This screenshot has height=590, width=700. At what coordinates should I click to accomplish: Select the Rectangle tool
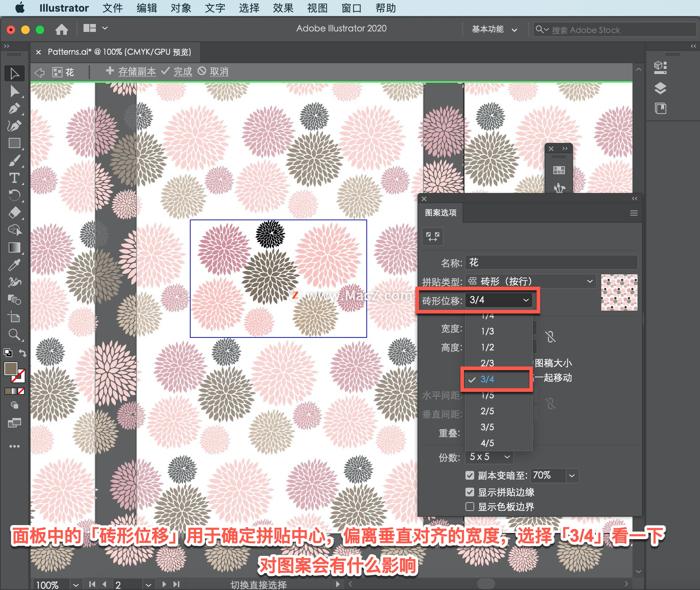(15, 143)
